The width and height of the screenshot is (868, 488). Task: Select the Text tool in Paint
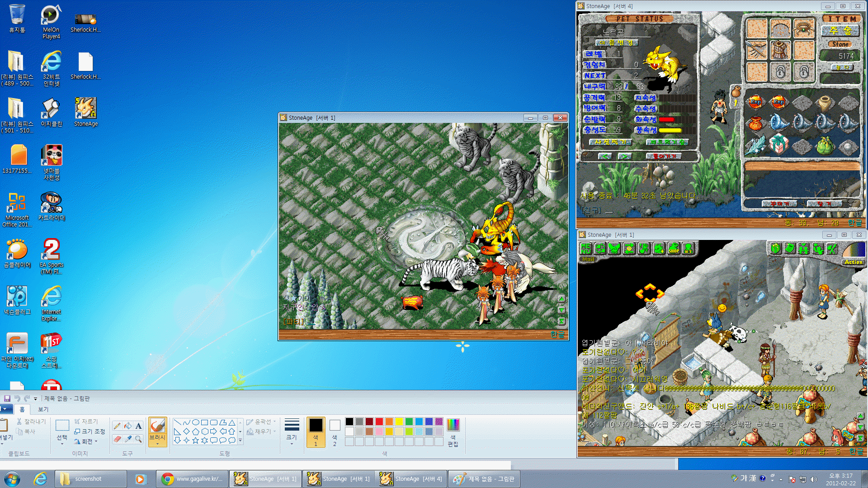pyautogui.click(x=138, y=426)
